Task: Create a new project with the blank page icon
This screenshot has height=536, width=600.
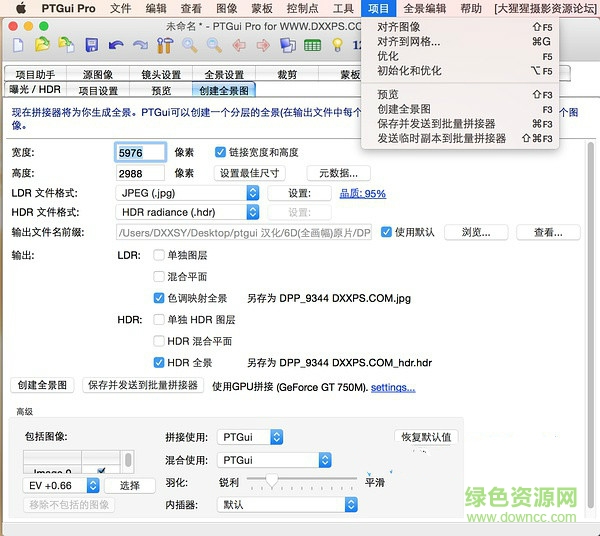Action: (18, 45)
